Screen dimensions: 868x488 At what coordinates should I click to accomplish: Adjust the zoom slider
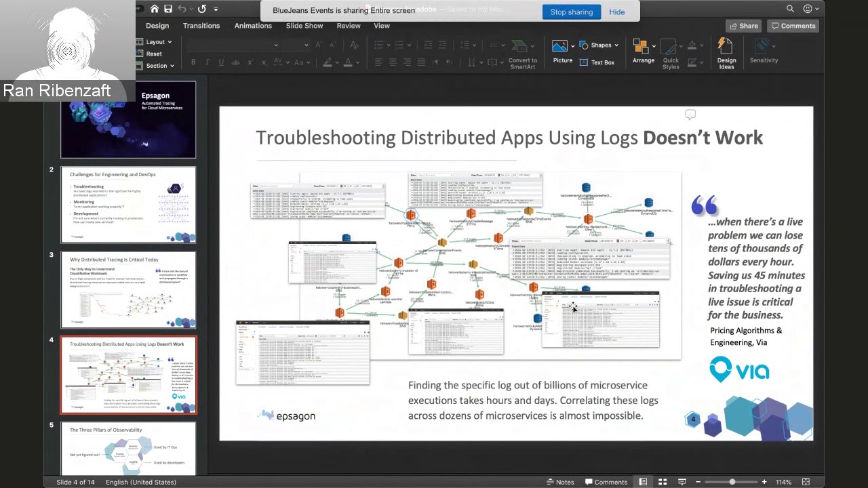[732, 482]
